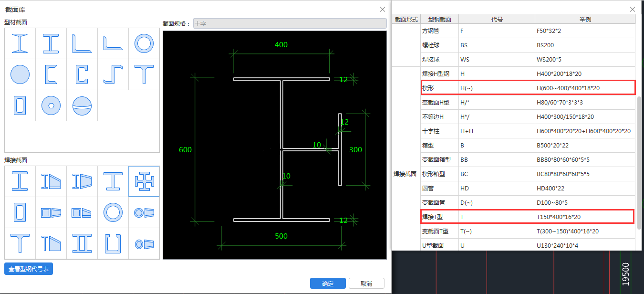This screenshot has width=644, height=294.
Task: Click the WS200*5 example cell
Action: click(x=585, y=60)
